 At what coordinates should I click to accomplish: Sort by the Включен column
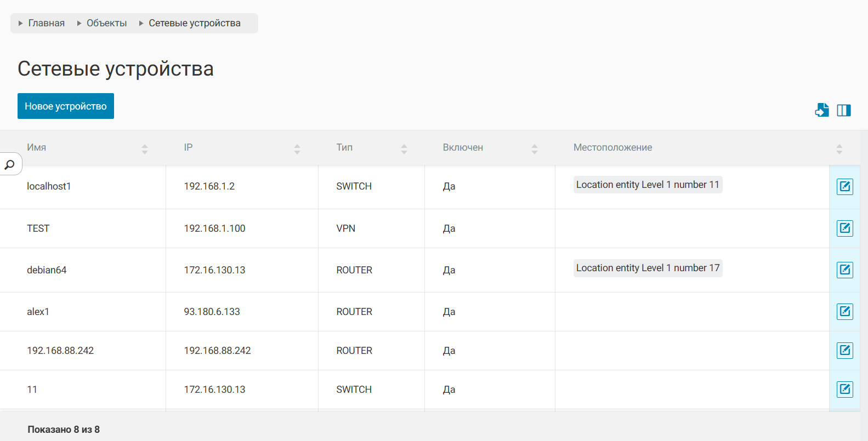pyautogui.click(x=535, y=148)
